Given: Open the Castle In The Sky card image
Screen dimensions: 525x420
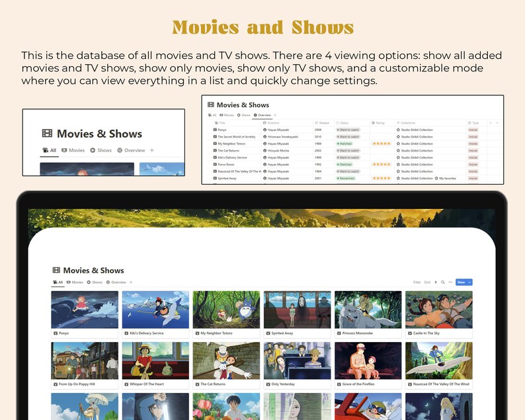Looking at the screenshot, I should (439, 310).
